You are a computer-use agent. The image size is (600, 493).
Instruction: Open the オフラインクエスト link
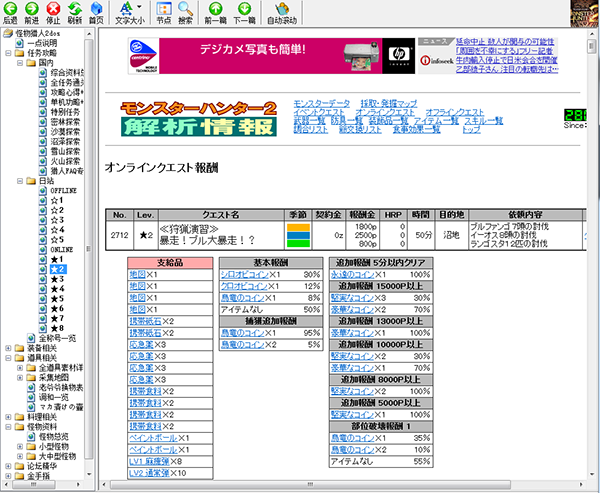[455, 112]
